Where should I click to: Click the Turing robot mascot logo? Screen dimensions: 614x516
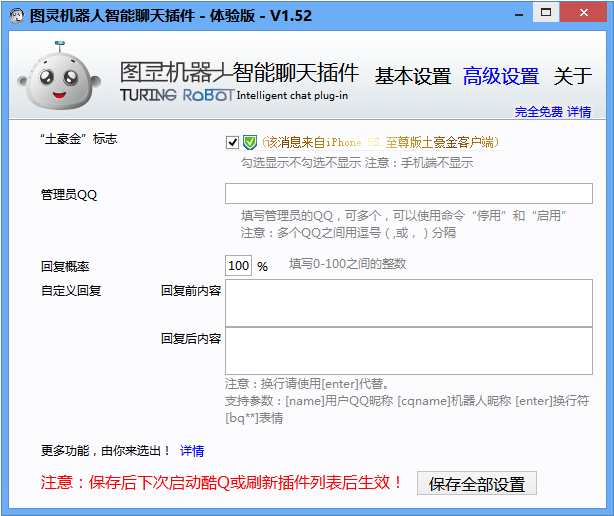60,77
